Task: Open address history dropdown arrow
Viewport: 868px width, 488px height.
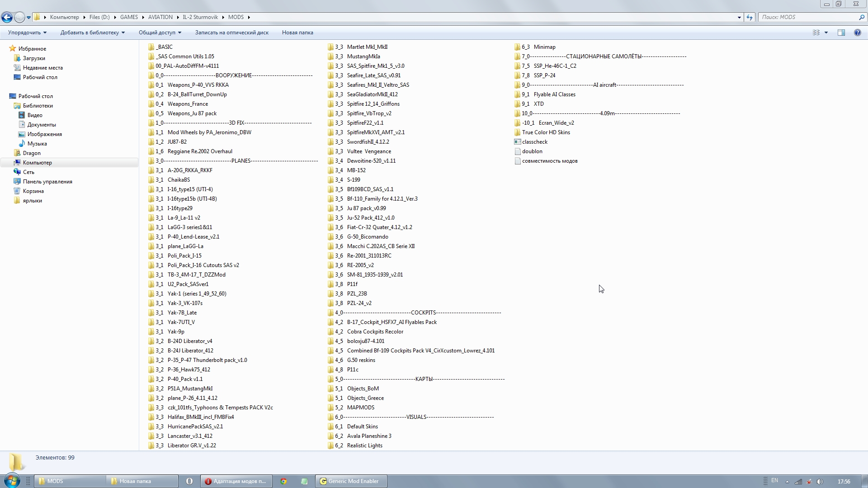Action: (739, 17)
